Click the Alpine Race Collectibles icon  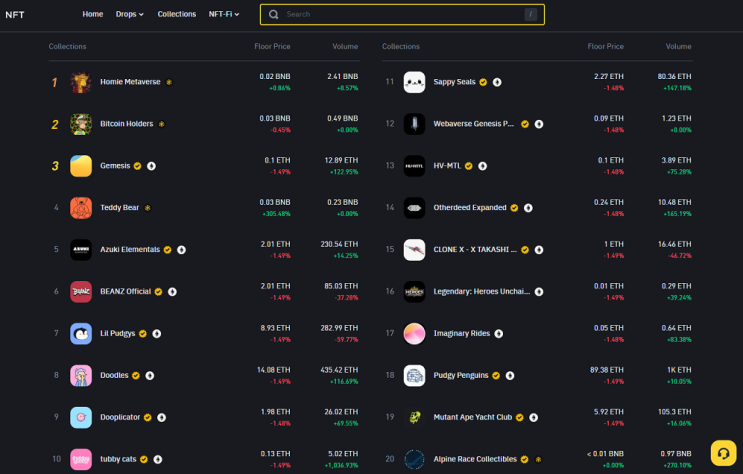click(414, 459)
